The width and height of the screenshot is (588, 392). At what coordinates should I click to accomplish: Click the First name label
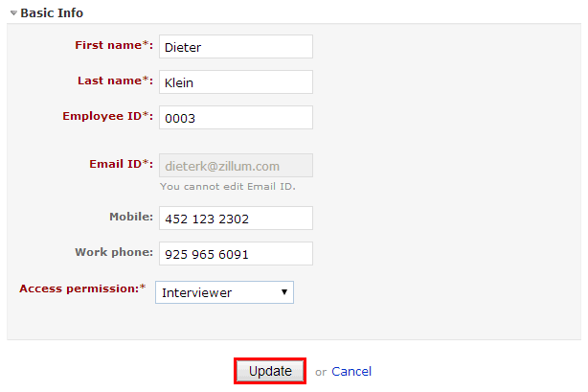point(111,45)
